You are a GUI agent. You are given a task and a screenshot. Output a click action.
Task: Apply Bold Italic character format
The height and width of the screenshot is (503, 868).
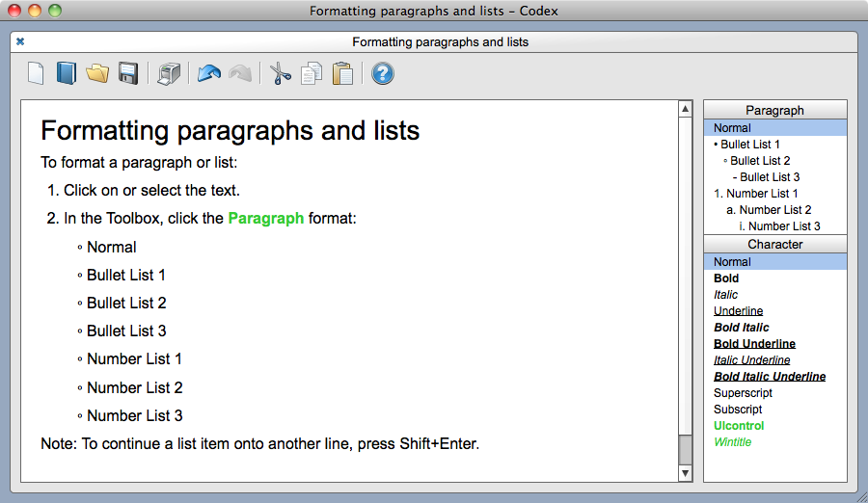(742, 328)
